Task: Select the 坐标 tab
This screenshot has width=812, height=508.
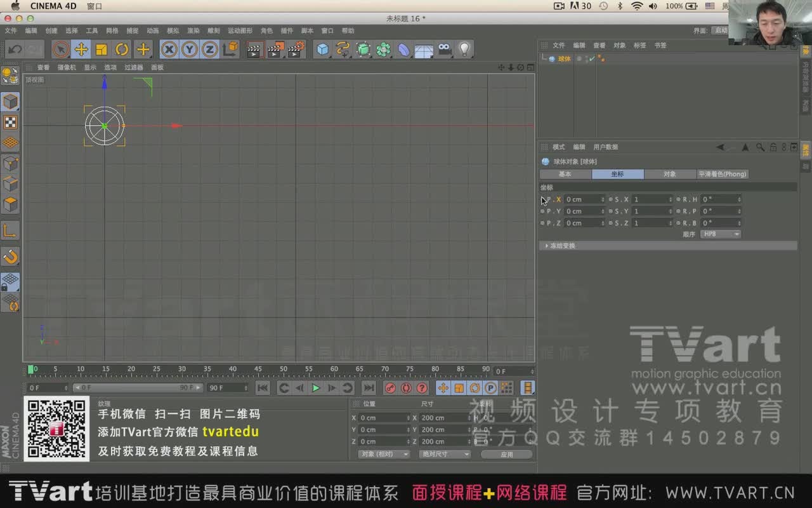Action: [618, 174]
